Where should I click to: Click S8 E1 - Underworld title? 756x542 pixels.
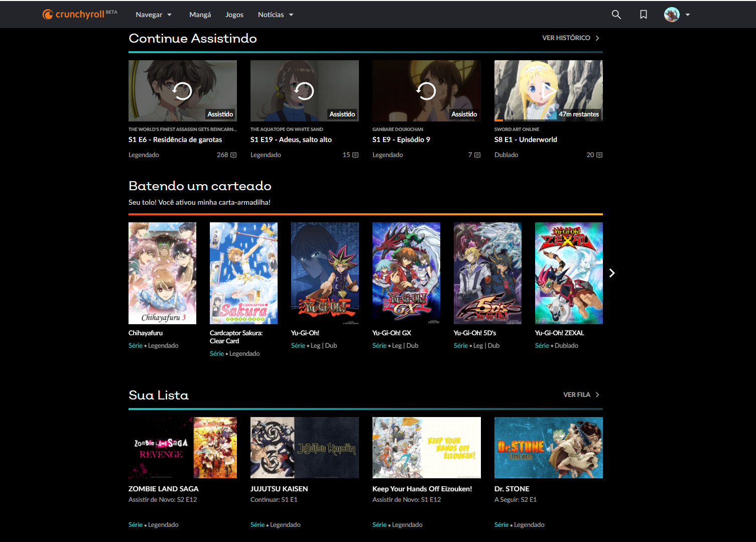pos(526,140)
